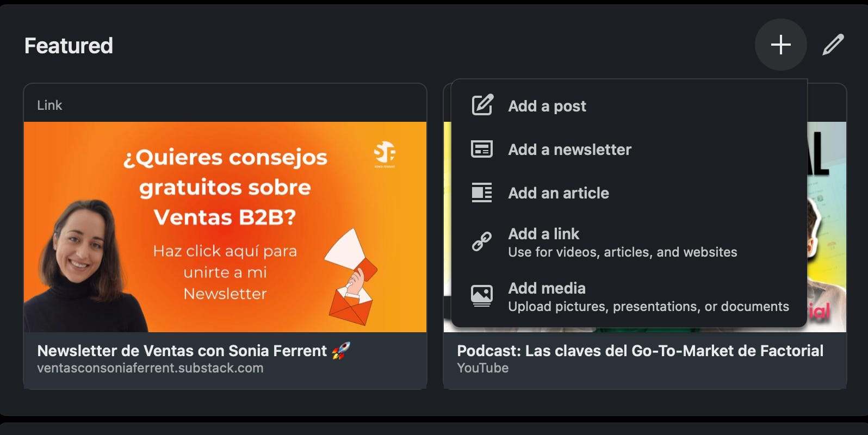Viewport: 868px width, 435px height.
Task: Click the compose icon next to Add a post
Action: (482, 105)
